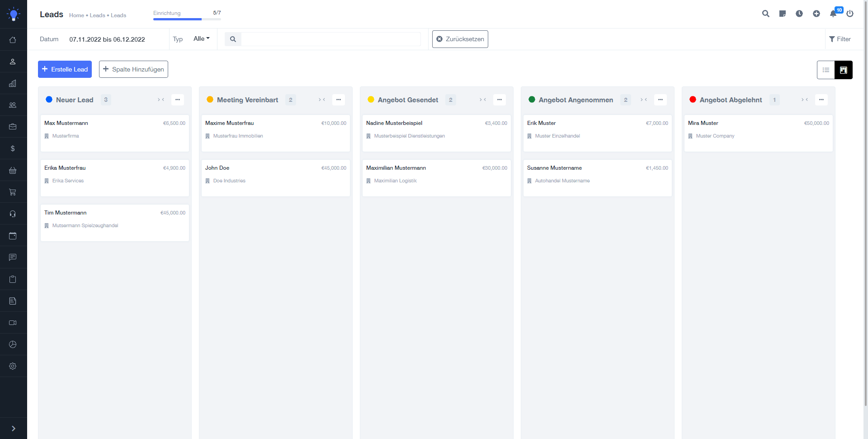The image size is (868, 439).
Task: Click the power logout icon
Action: [850, 14]
